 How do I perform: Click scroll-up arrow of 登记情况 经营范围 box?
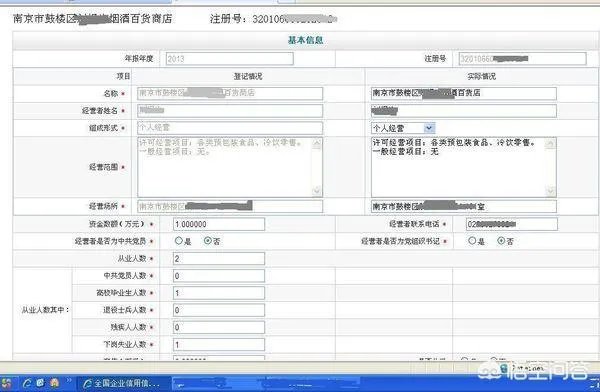point(317,144)
